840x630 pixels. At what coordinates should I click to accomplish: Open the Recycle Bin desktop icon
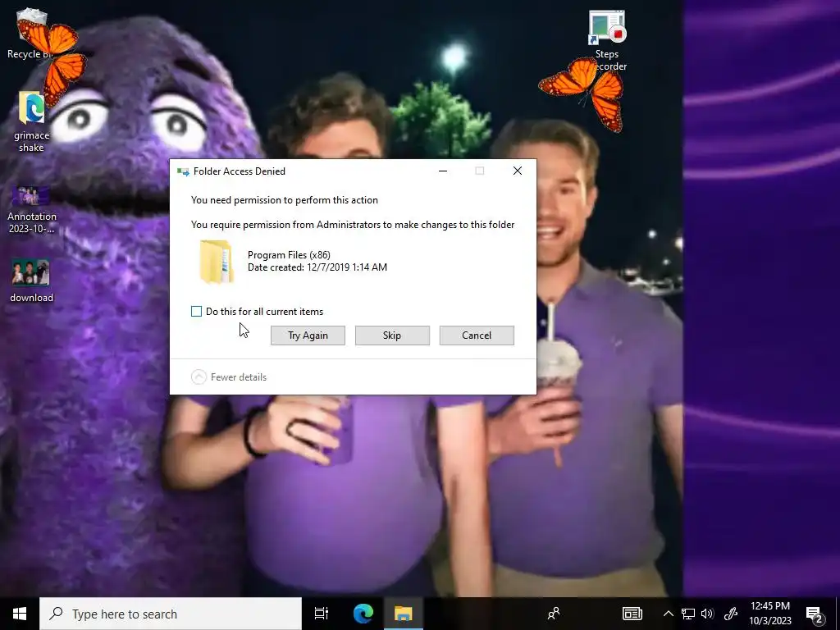coord(31,33)
